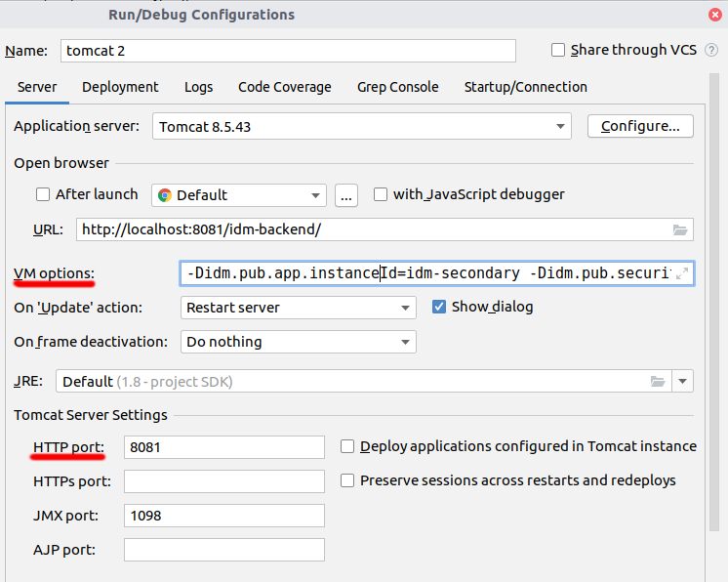Check Preserve sessions across restarts and redeploys
The width and height of the screenshot is (728, 582).
tap(347, 480)
